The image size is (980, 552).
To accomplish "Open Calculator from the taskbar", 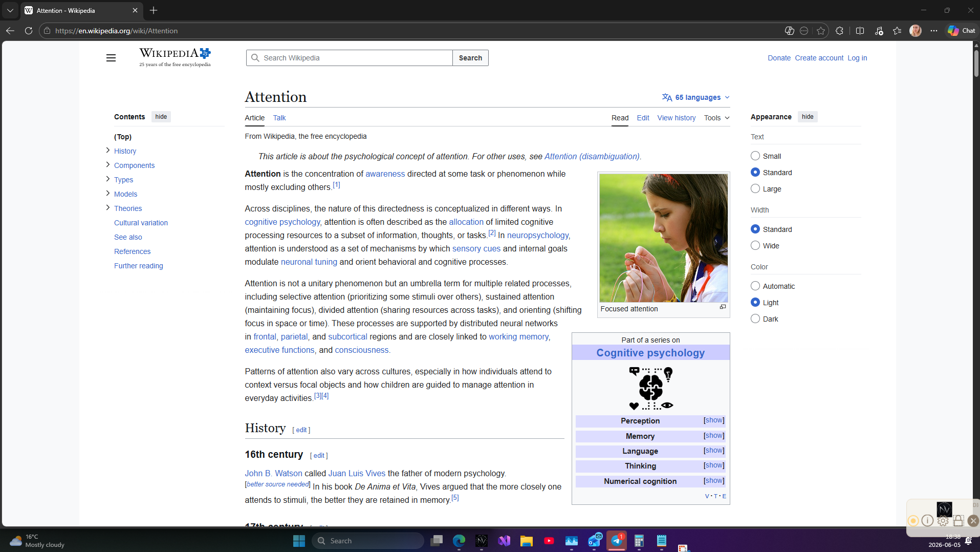I will point(639,541).
